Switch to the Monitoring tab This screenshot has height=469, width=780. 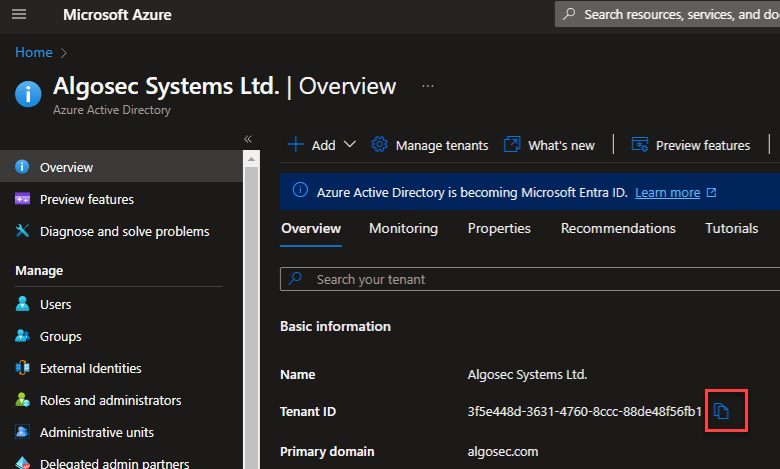tap(403, 229)
